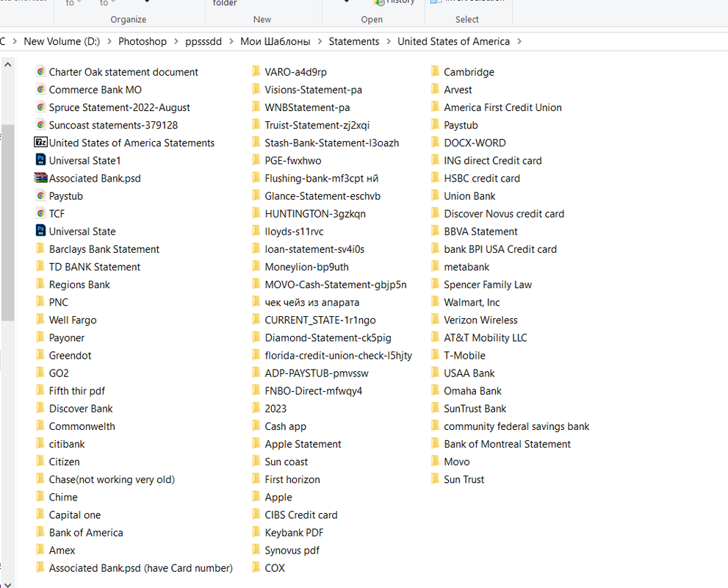The width and height of the screenshot is (728, 588).
Task: Expand chevron after Photoshop in address bar
Action: click(176, 41)
